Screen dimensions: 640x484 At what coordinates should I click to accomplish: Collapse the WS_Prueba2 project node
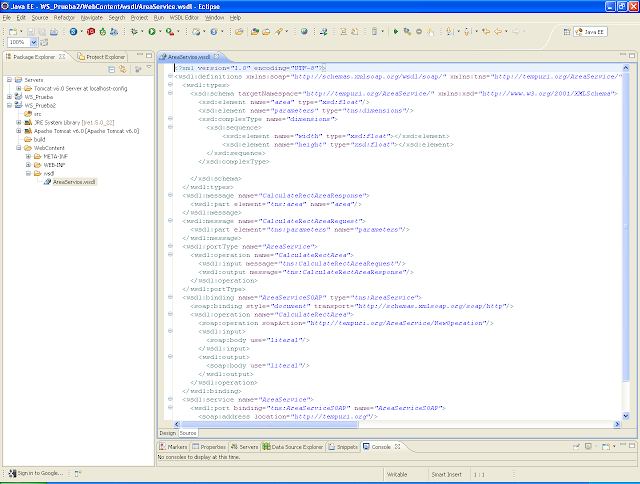pyautogui.click(x=9, y=105)
